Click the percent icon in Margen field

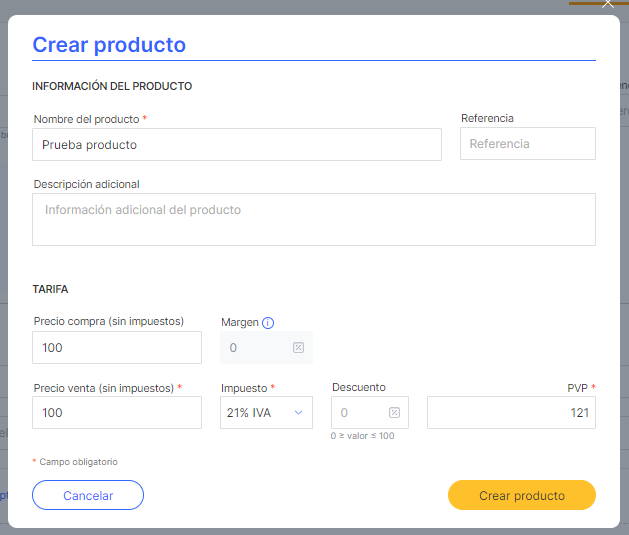[x=298, y=348]
